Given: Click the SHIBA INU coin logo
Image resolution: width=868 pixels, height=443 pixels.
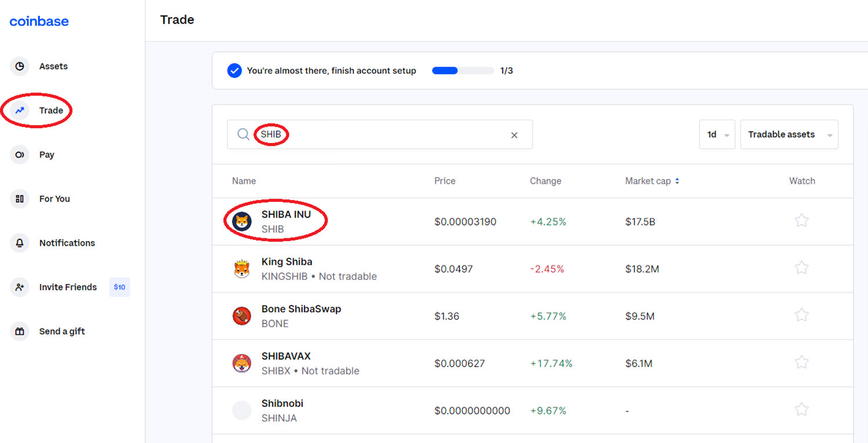Looking at the screenshot, I should [x=242, y=221].
